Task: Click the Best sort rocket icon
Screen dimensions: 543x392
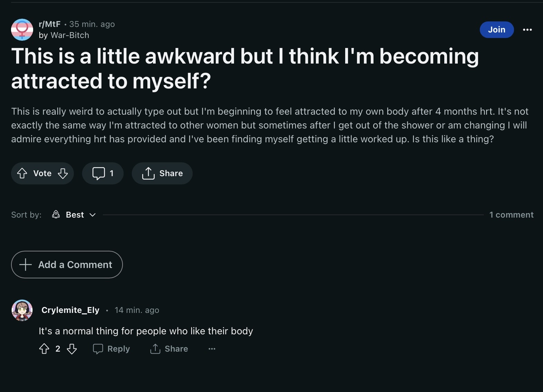Action: (56, 214)
